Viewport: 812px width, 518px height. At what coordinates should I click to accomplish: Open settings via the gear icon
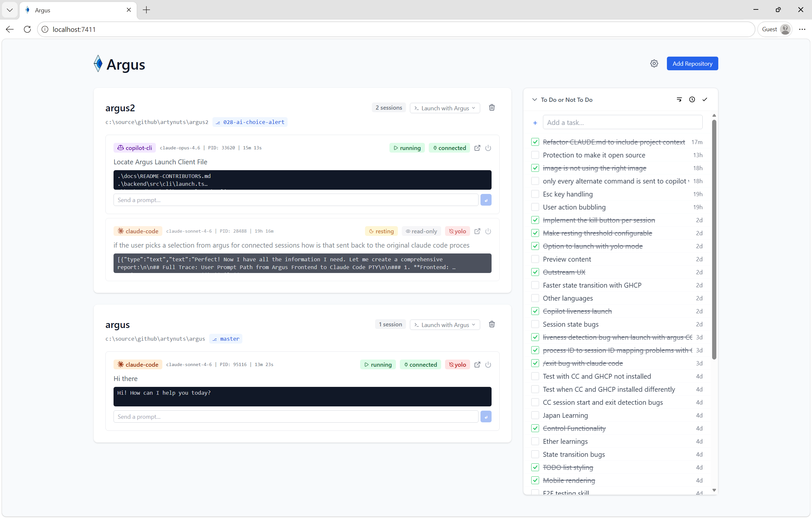pyautogui.click(x=654, y=63)
